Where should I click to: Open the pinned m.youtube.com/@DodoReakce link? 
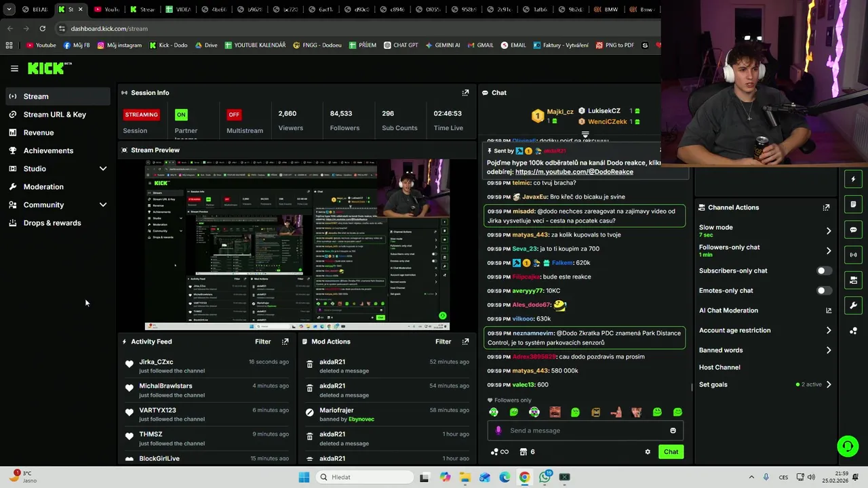pos(574,172)
